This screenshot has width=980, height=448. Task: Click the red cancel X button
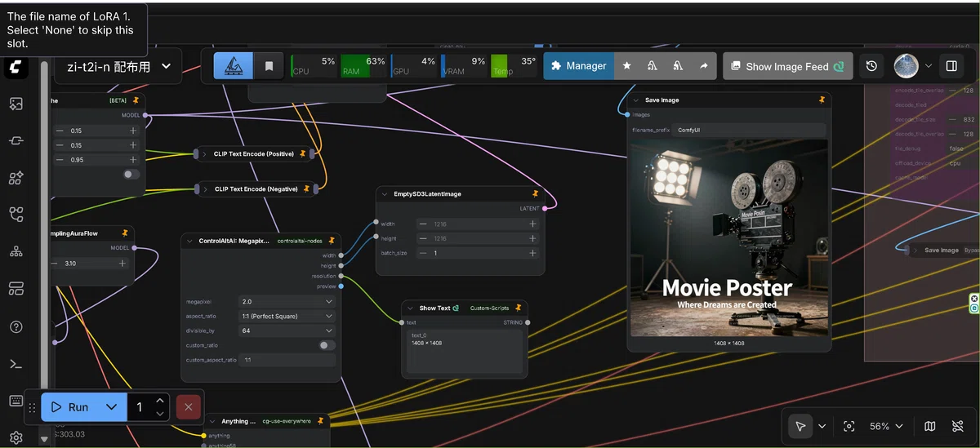pos(189,406)
